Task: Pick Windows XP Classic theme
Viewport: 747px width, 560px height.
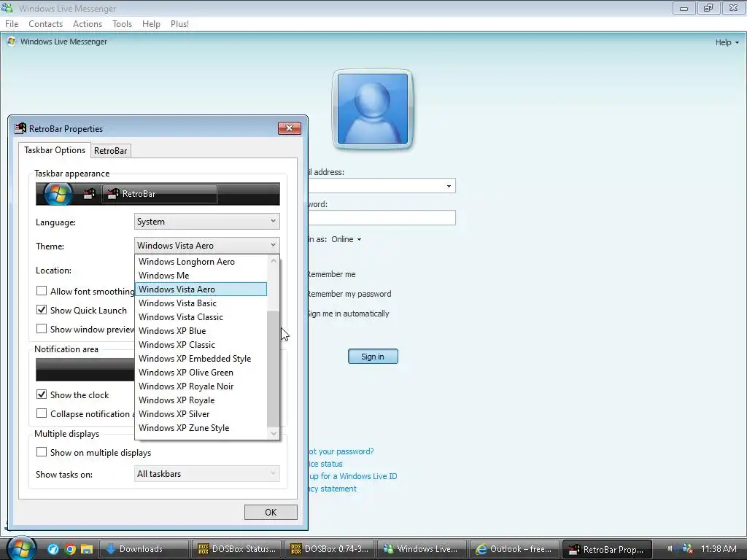Action: [201, 344]
